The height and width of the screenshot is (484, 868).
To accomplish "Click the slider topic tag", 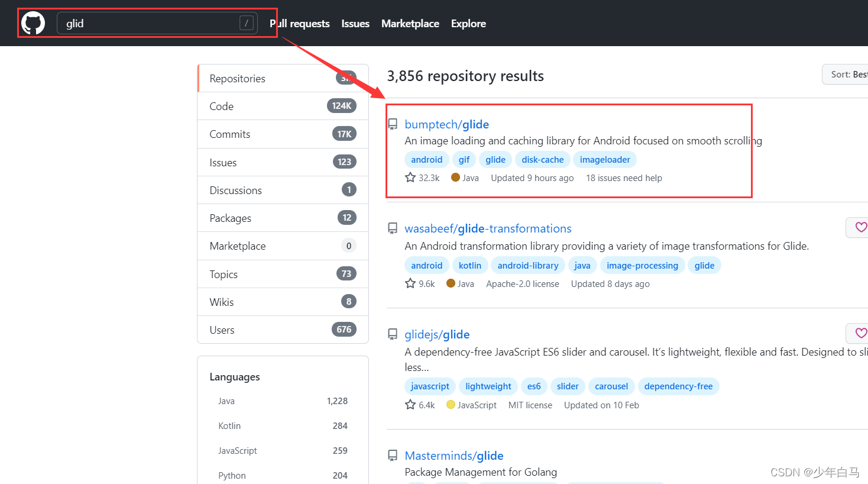I will 568,386.
